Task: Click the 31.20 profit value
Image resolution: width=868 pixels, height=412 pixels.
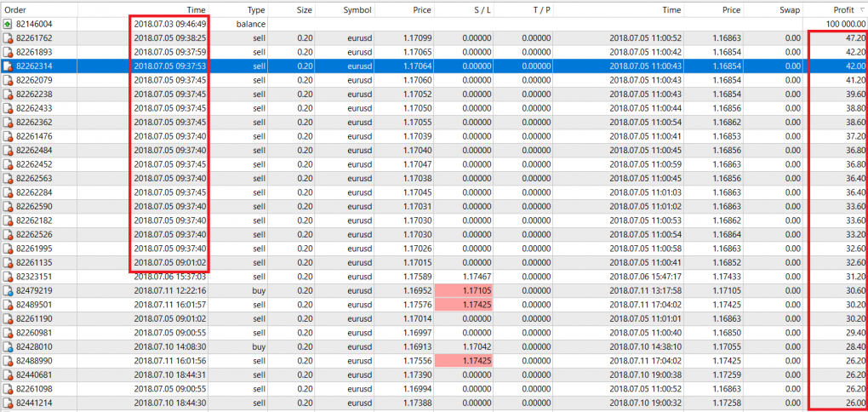Action: pyautogui.click(x=855, y=277)
